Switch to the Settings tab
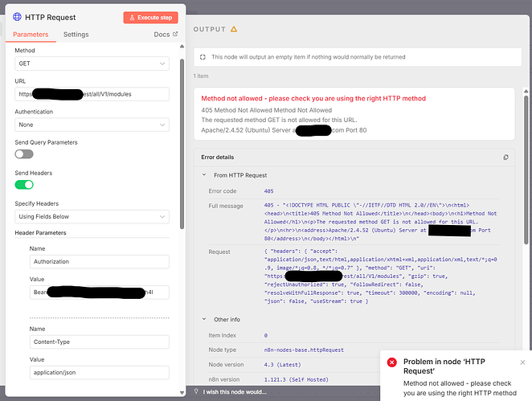Image resolution: width=532 pixels, height=401 pixels. click(x=76, y=35)
